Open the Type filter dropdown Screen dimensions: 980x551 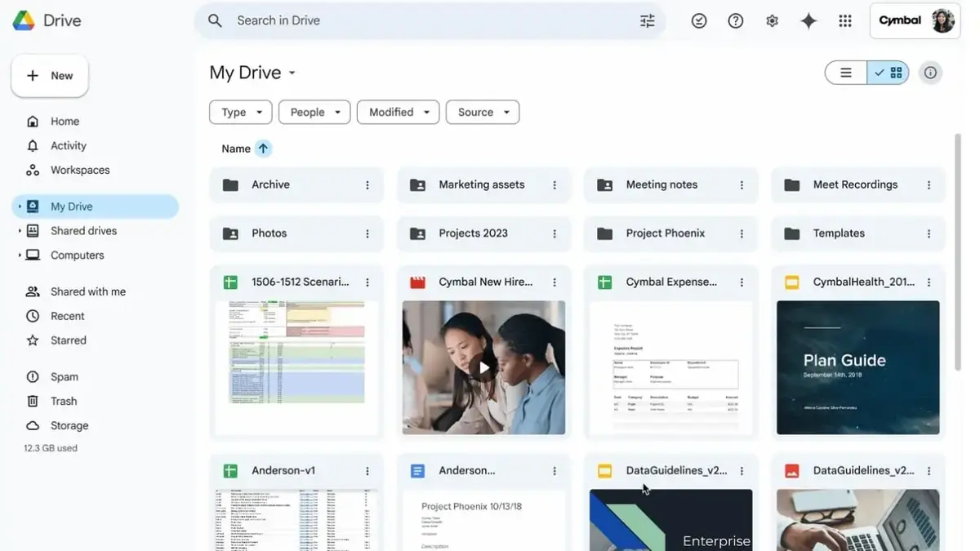(x=240, y=112)
